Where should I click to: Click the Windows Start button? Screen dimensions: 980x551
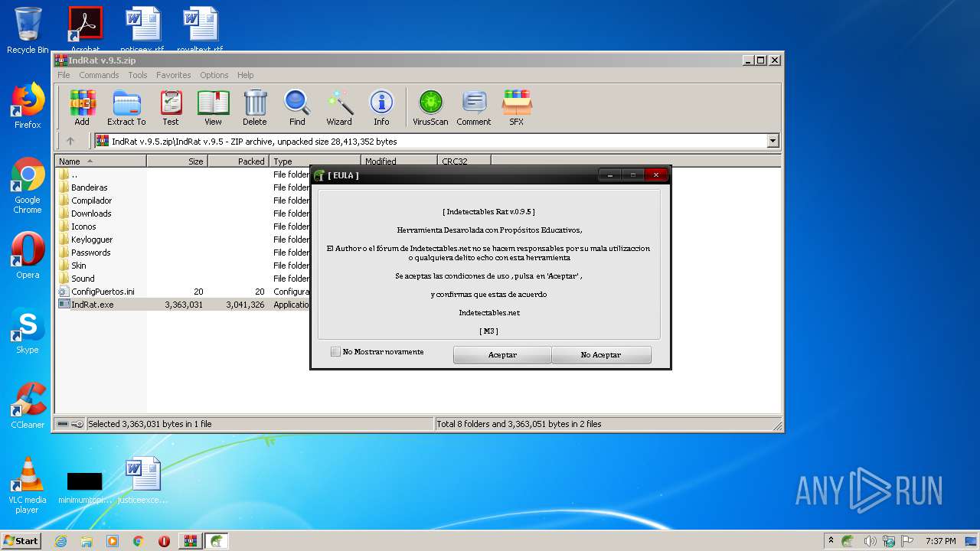pos(21,541)
